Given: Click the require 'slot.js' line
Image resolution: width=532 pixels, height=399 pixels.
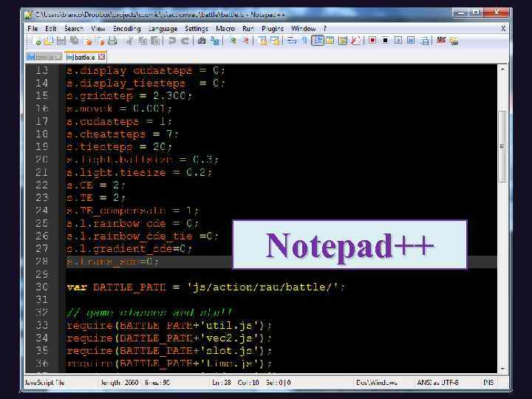Looking at the screenshot, I should tap(169, 350).
